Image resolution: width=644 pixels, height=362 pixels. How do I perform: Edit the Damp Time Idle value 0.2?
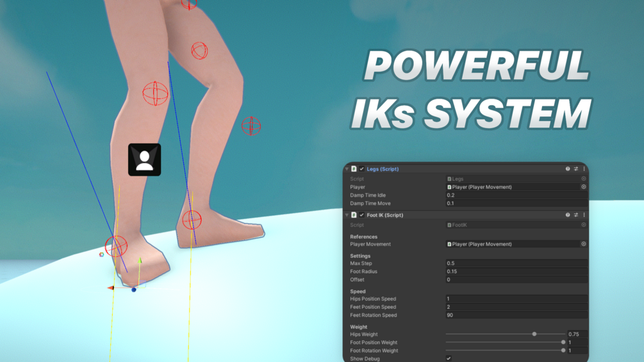coord(516,195)
